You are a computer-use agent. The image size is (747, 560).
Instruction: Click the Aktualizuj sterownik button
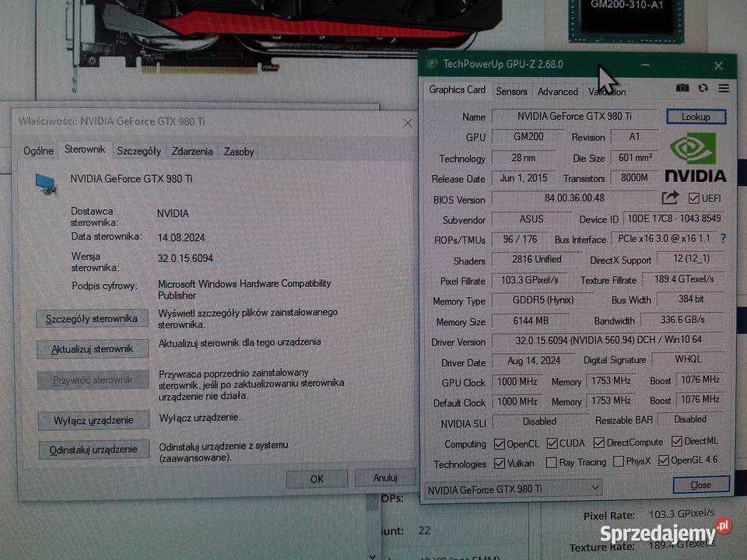(93, 349)
